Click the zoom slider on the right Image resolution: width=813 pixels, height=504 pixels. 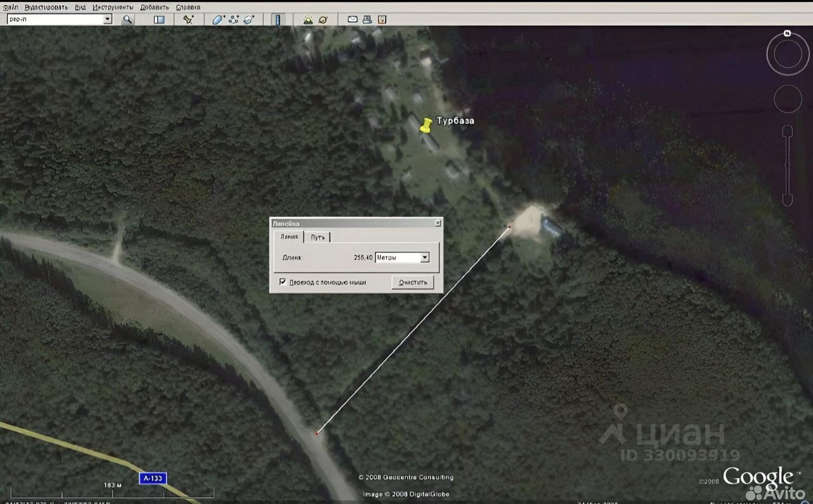(788, 166)
